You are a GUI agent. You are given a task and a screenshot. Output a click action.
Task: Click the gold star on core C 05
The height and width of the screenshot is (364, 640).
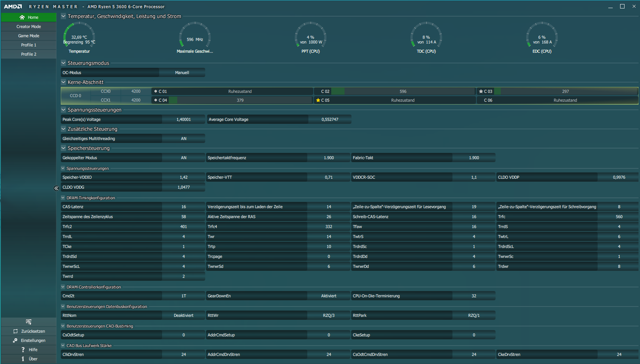pos(318,100)
